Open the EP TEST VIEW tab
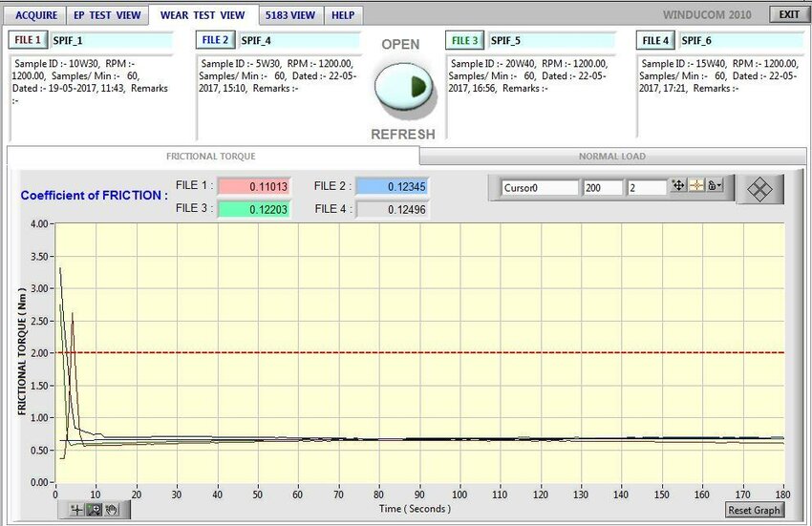This screenshot has height=526, width=812. pyautogui.click(x=106, y=15)
